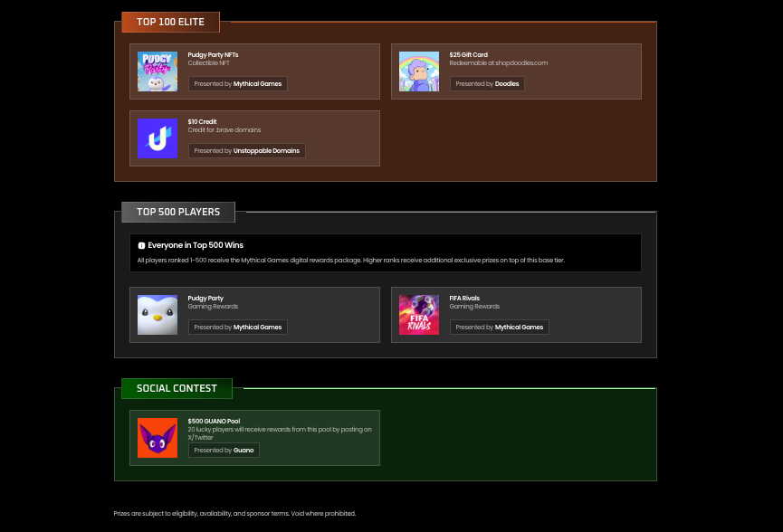Click the Pudgy Party NFTs thumbnail image

(158, 71)
